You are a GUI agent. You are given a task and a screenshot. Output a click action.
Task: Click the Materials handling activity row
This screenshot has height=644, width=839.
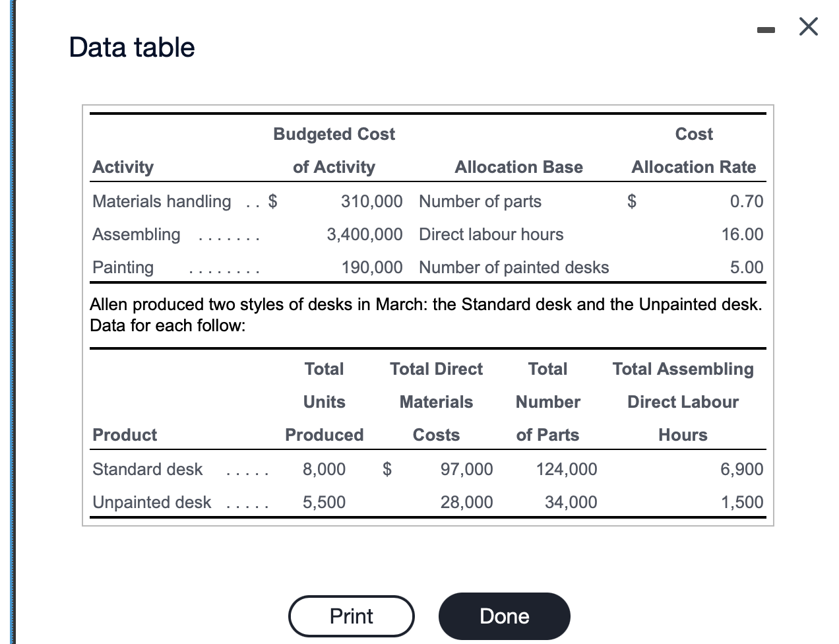click(161, 201)
